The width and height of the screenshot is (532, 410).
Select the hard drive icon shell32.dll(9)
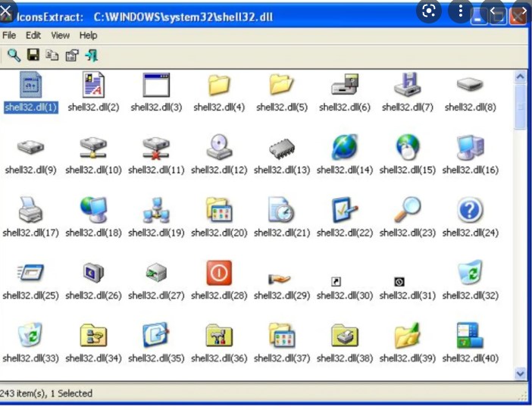pos(30,147)
